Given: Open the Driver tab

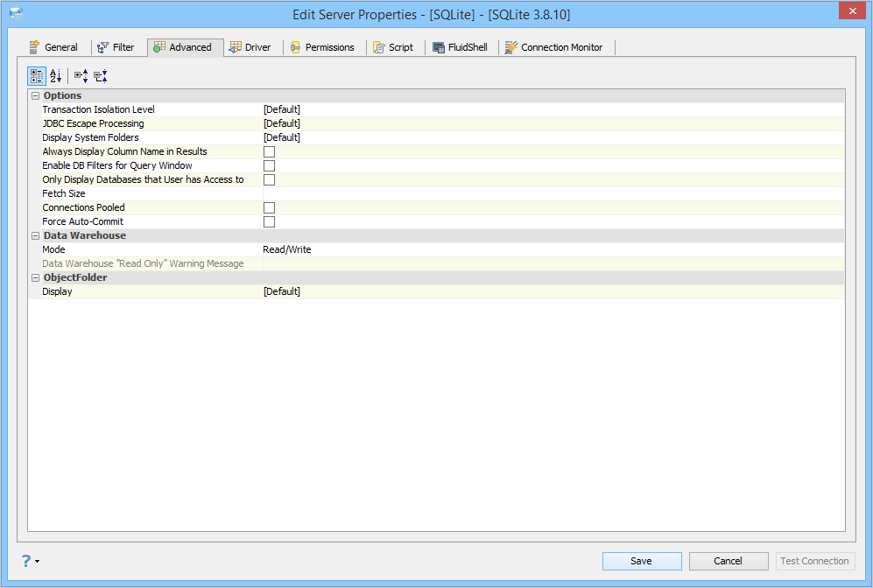Looking at the screenshot, I should 250,47.
